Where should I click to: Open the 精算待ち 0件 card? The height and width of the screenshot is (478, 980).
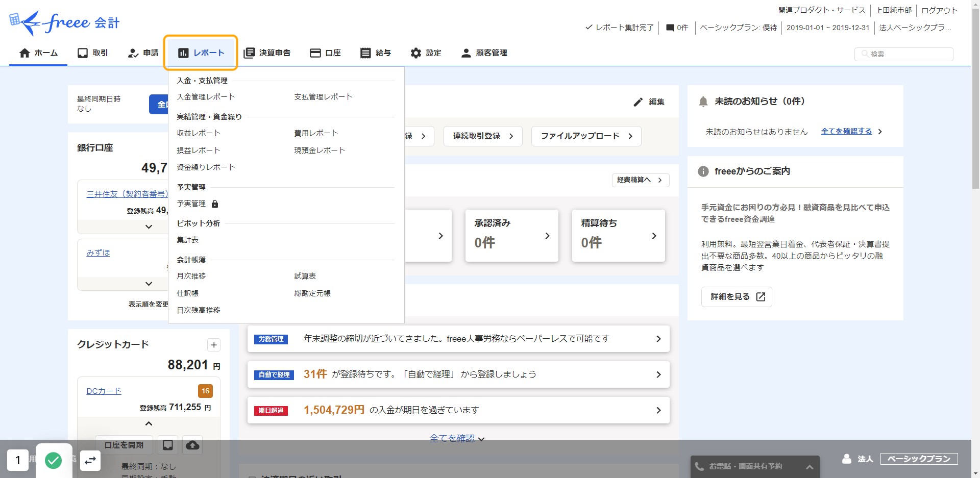point(619,236)
